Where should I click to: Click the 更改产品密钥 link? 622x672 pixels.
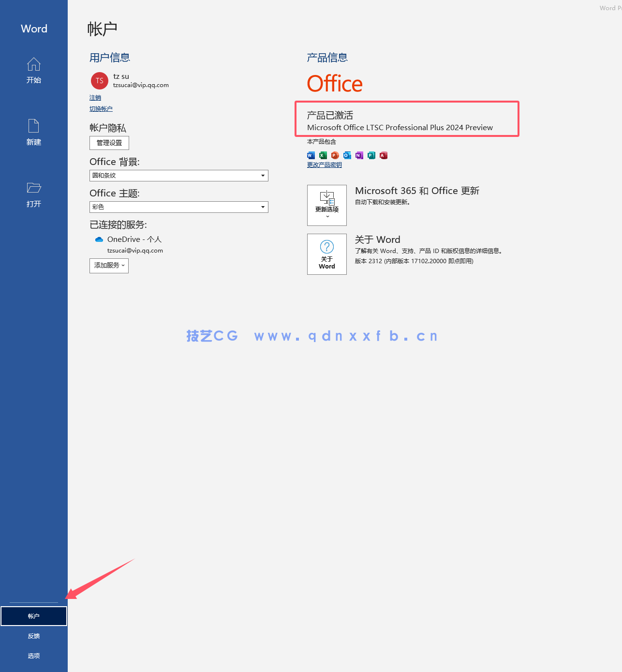324,164
